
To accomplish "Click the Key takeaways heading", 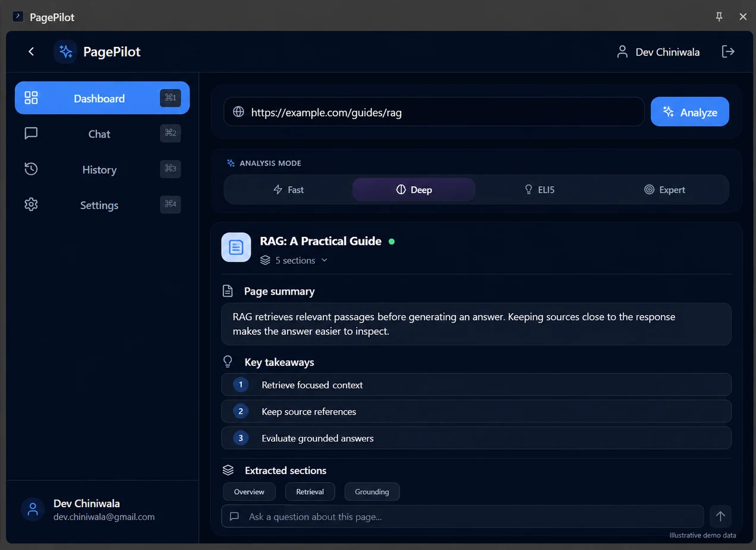I will [x=279, y=362].
